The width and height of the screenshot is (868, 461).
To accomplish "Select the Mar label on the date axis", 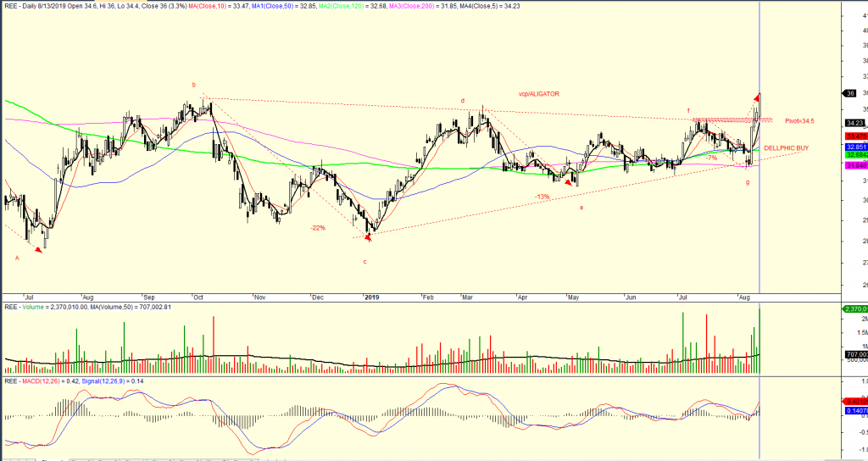I will [x=468, y=297].
